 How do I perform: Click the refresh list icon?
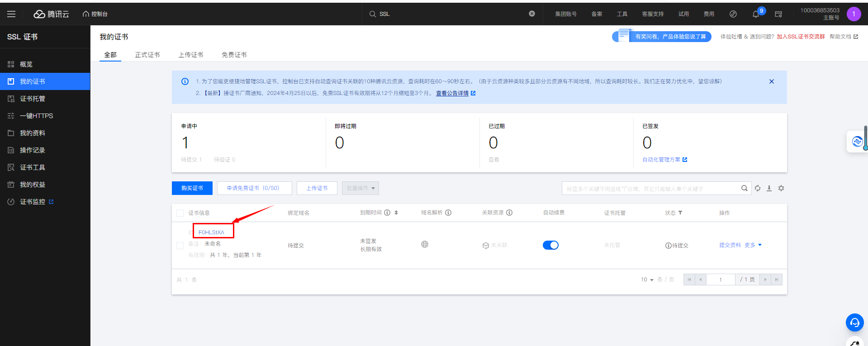coord(758,188)
